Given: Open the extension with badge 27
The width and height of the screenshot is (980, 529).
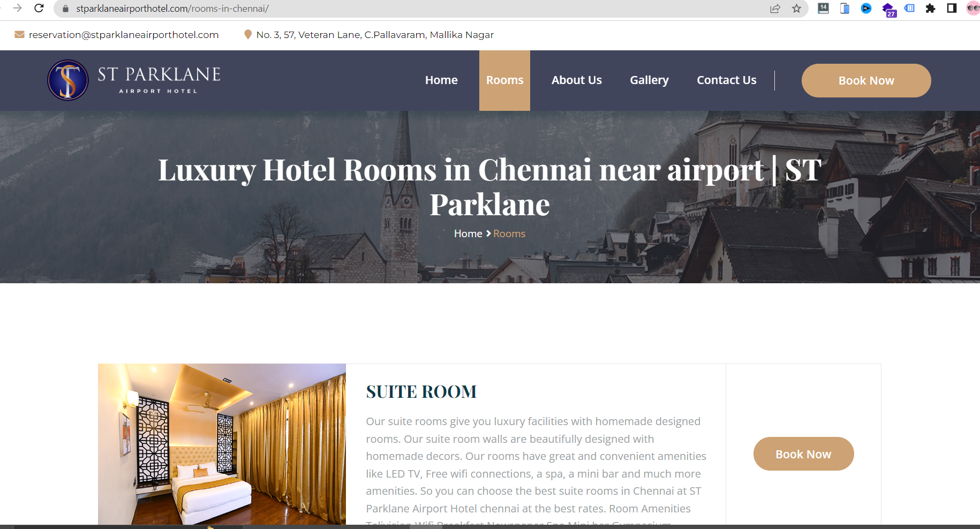Looking at the screenshot, I should coord(888,10).
